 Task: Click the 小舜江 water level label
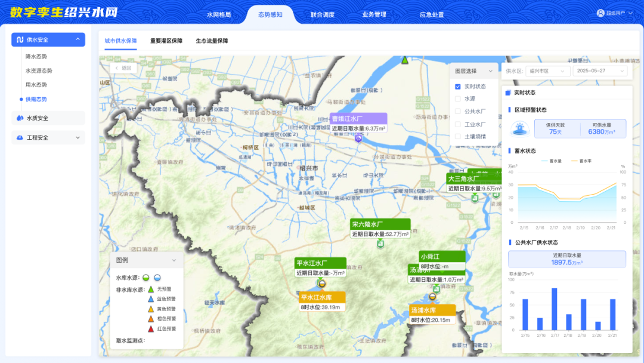point(442,261)
